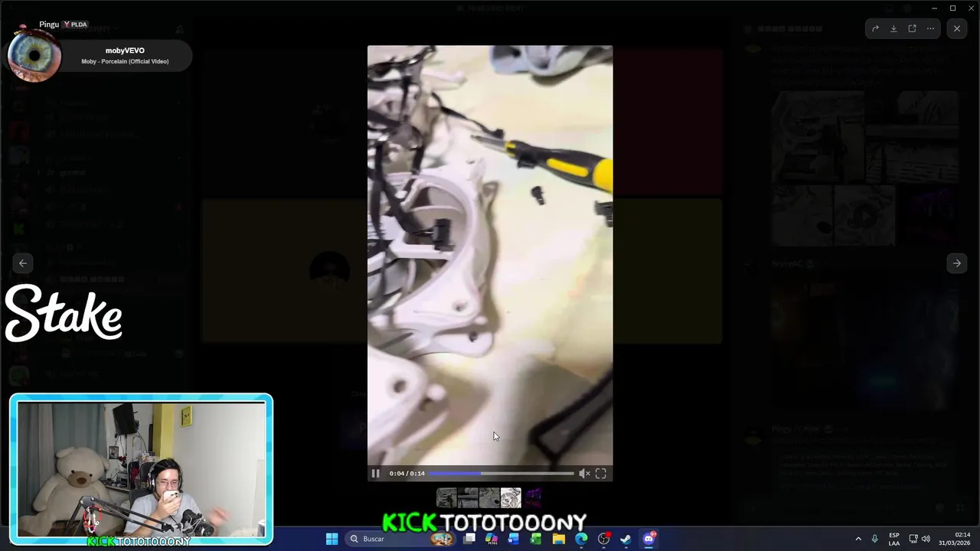Click the video seek bar to jump ahead
This screenshot has height=551, width=980.
[x=501, y=474]
